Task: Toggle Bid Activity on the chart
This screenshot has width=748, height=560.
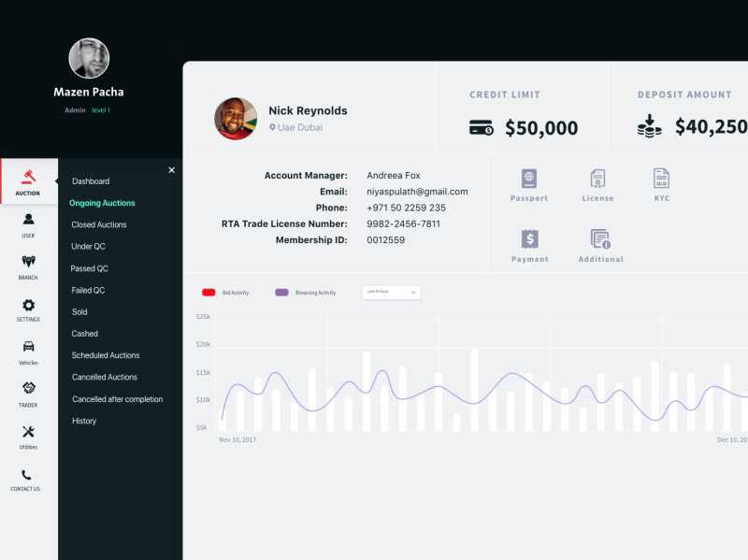Action: 224,292
